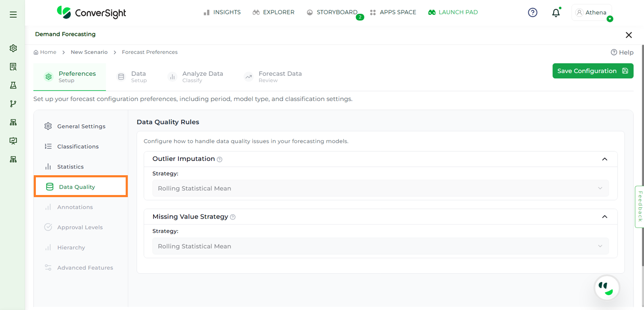Viewport: 644px width, 310px height.
Task: Click the notification bell icon
Action: (x=556, y=13)
